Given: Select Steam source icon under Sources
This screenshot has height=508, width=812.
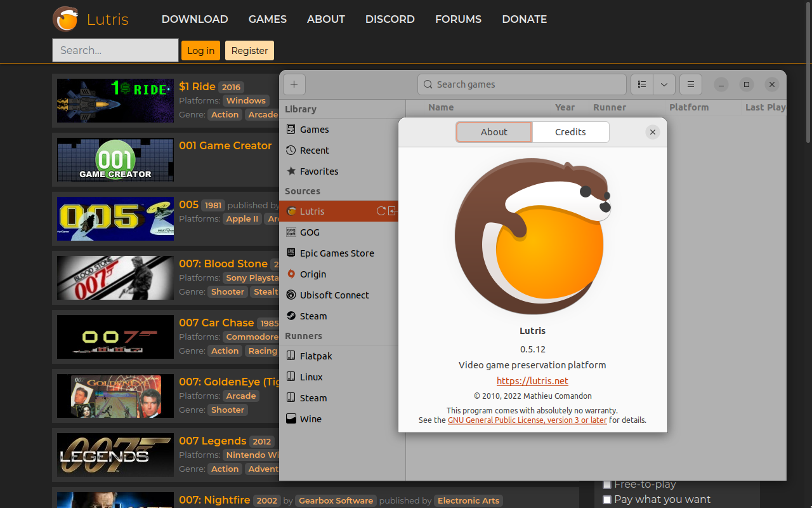Looking at the screenshot, I should tap(291, 316).
